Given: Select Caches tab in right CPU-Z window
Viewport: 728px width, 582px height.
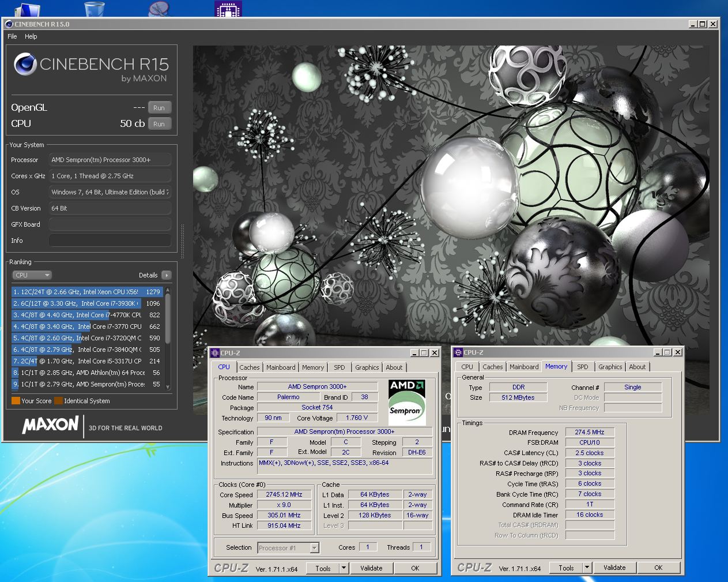Looking at the screenshot, I should coord(493,367).
